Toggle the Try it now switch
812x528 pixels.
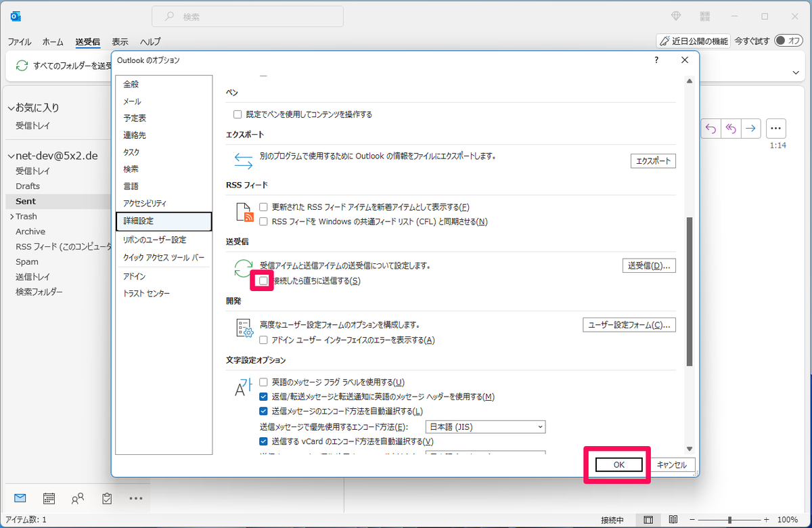[x=788, y=41]
